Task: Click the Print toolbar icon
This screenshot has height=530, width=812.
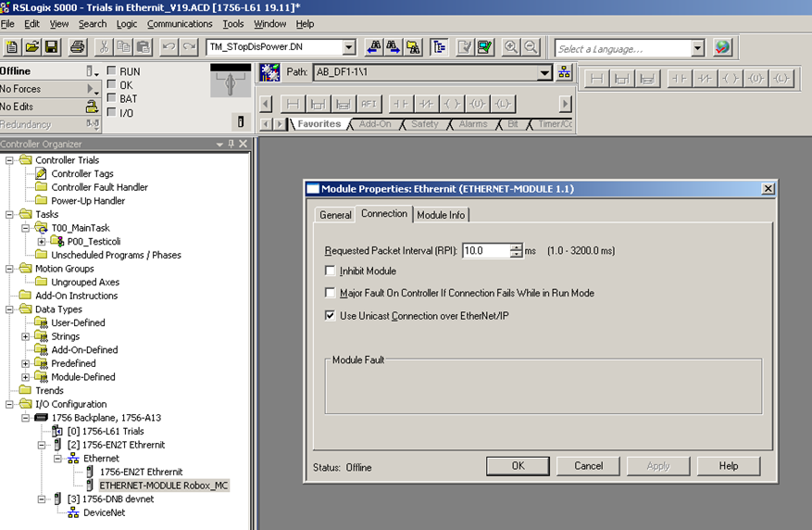Action: (x=77, y=47)
